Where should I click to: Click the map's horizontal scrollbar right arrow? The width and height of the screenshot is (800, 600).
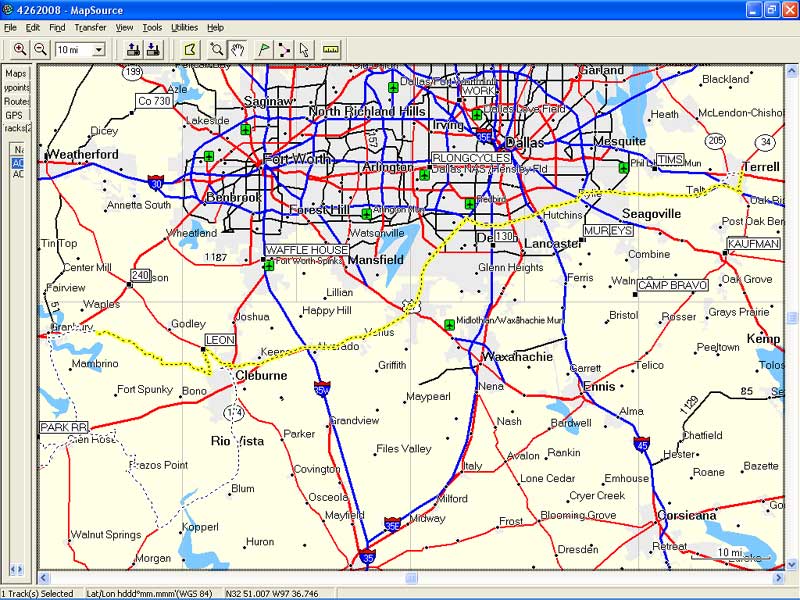(x=779, y=578)
